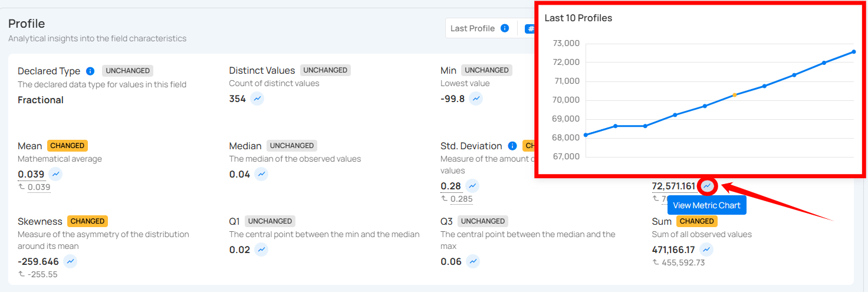Open the Sum metric chart icon
Image resolution: width=868 pixels, height=292 pixels.
tap(706, 250)
